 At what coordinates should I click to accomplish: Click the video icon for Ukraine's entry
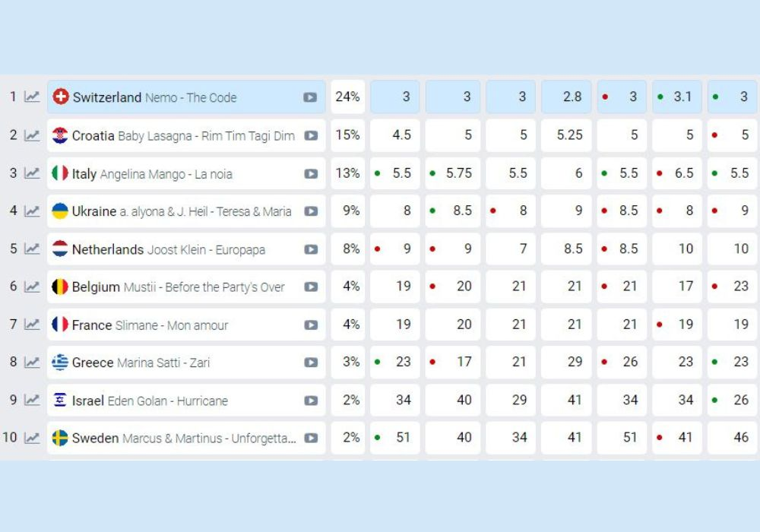click(x=311, y=211)
